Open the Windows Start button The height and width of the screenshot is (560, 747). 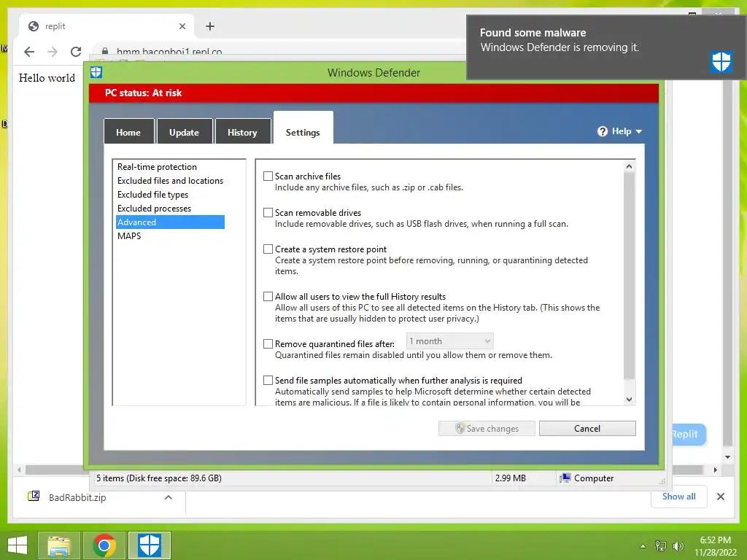point(18,545)
